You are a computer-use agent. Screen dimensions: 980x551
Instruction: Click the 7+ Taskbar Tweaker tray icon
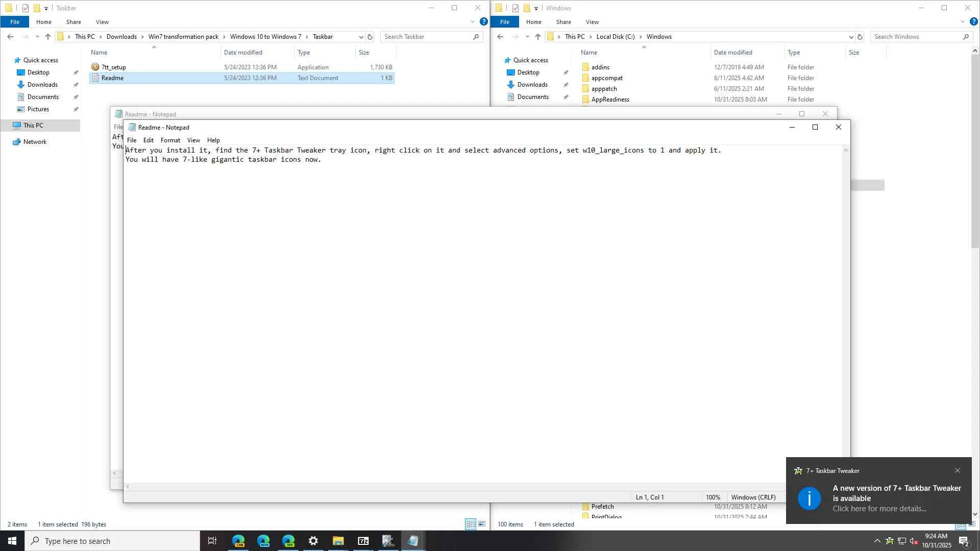coord(889,541)
